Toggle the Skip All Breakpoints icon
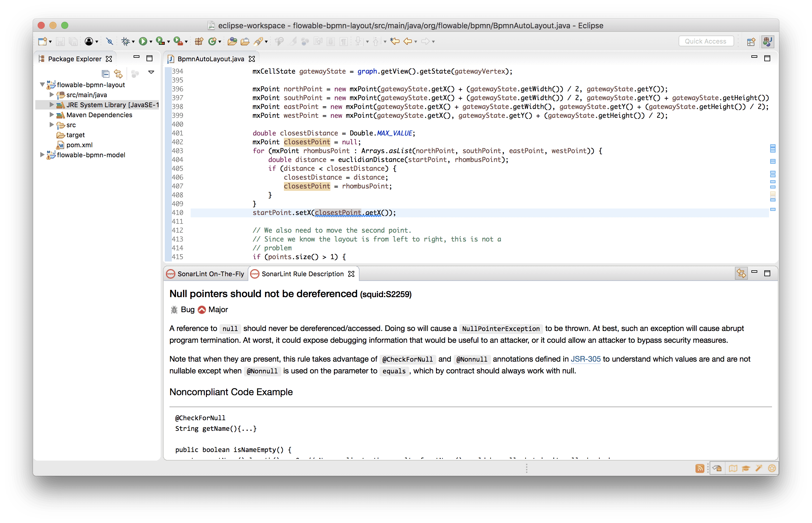 point(109,42)
